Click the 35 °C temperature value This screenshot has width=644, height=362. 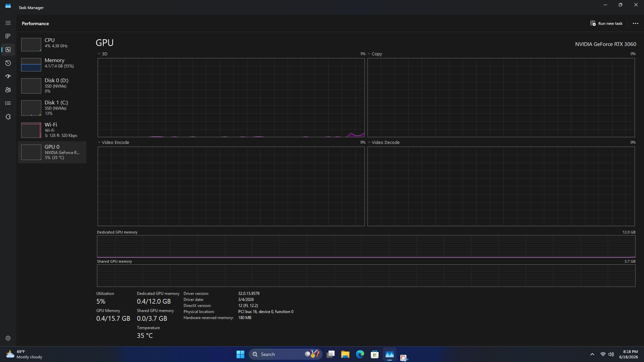tap(145, 335)
